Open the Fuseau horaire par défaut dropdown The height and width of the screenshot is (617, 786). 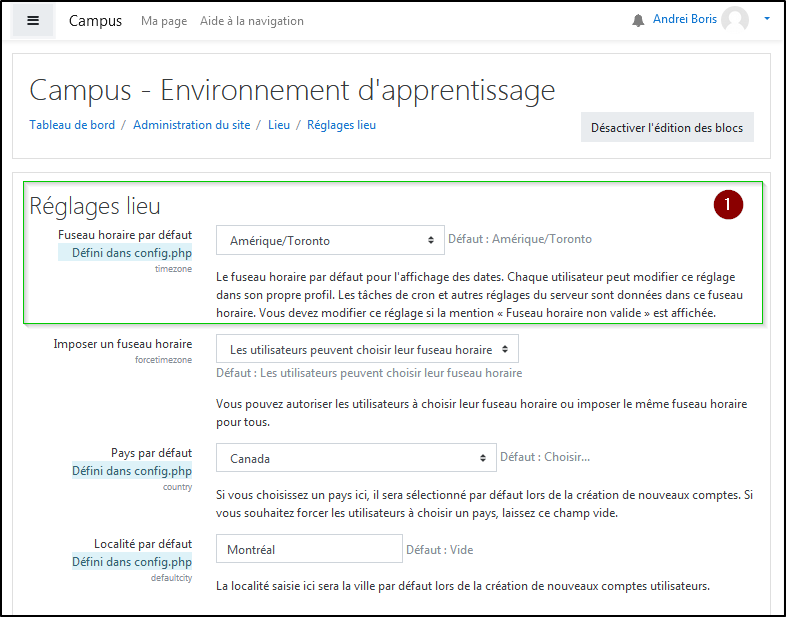tap(330, 240)
